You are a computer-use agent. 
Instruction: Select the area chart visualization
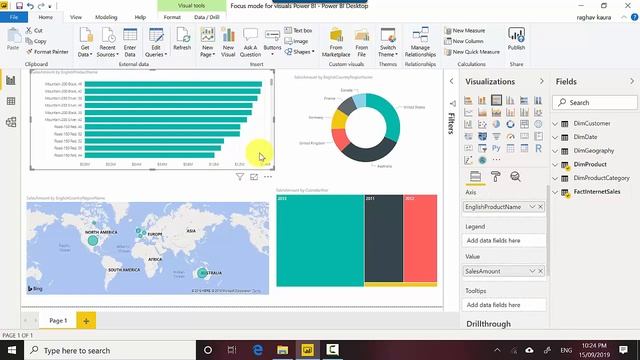click(x=482, y=112)
